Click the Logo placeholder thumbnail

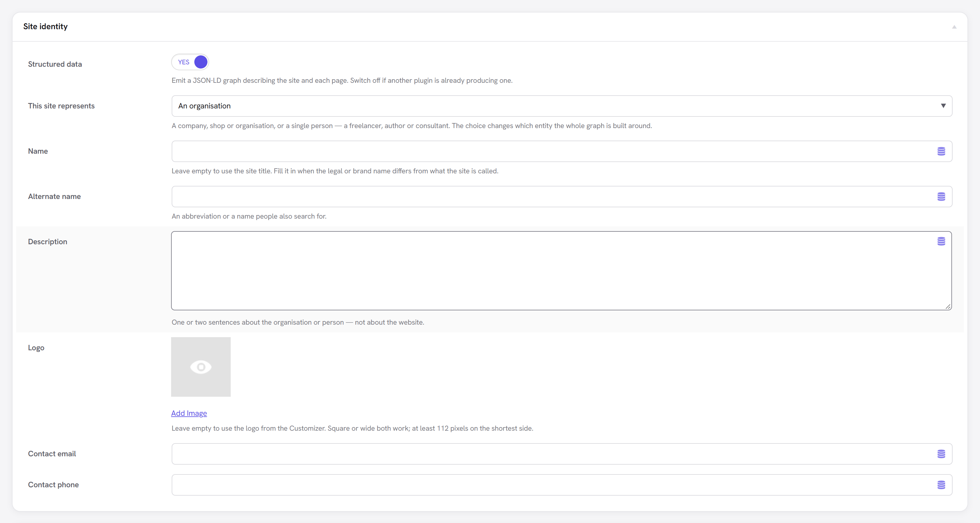click(x=201, y=367)
